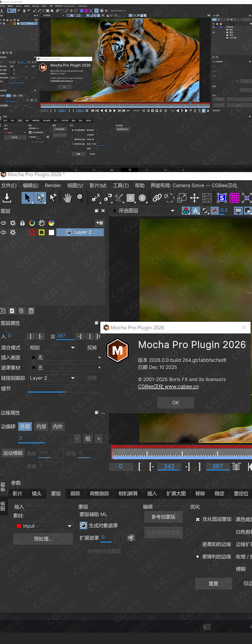Select the 外部 edge offset option
Image resolution: width=252 pixels, height=644 pixels.
click(x=25, y=427)
